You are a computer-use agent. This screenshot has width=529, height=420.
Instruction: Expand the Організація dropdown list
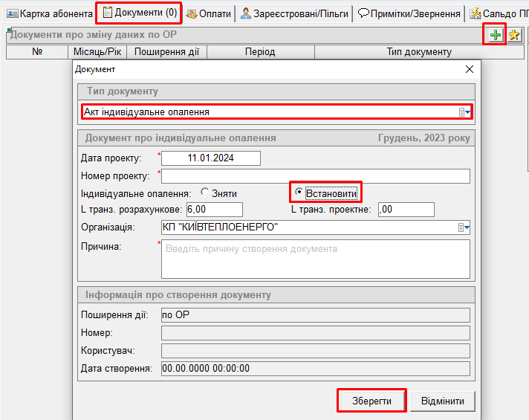click(x=464, y=227)
